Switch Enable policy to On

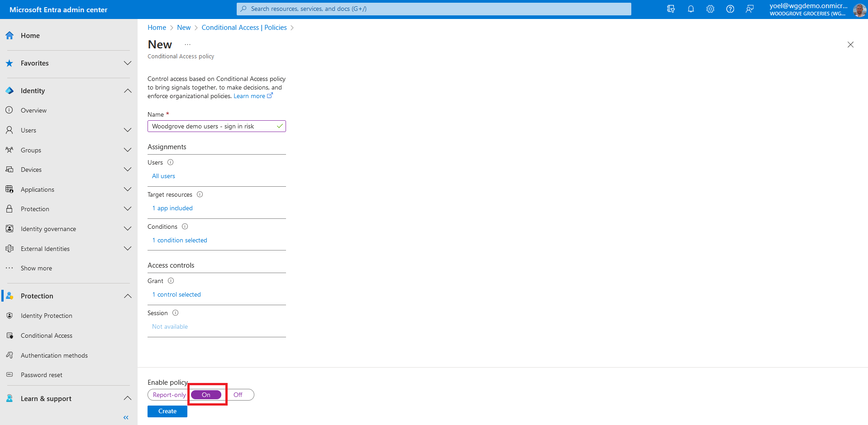tap(206, 395)
